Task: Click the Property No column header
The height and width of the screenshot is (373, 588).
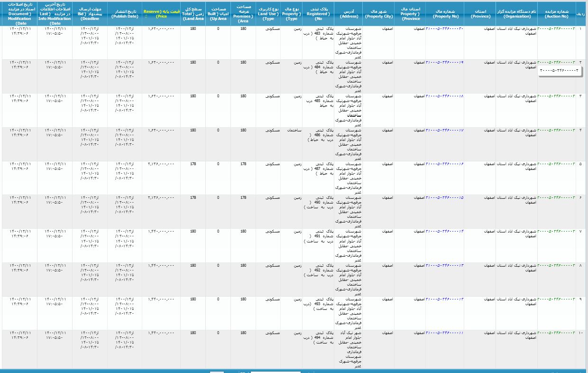Action: (x=444, y=13)
